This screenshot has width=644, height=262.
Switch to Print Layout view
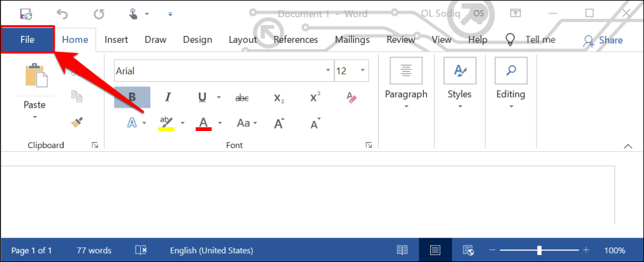coord(435,250)
